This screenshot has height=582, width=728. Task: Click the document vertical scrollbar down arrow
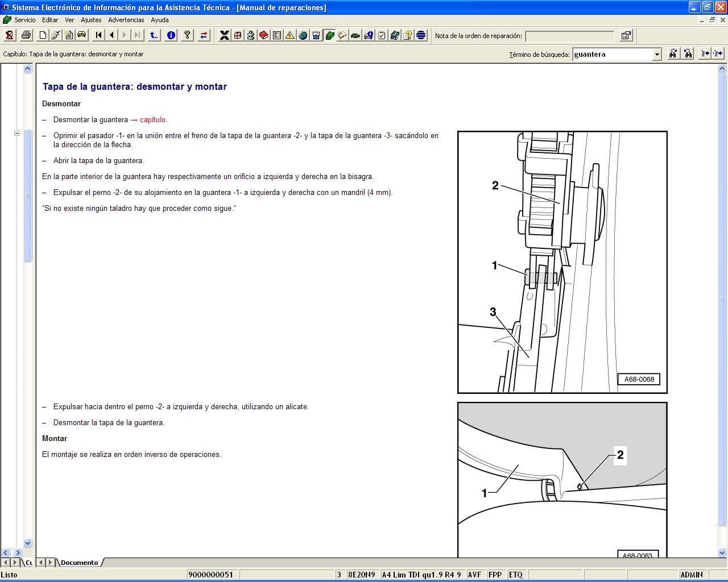coord(722,552)
